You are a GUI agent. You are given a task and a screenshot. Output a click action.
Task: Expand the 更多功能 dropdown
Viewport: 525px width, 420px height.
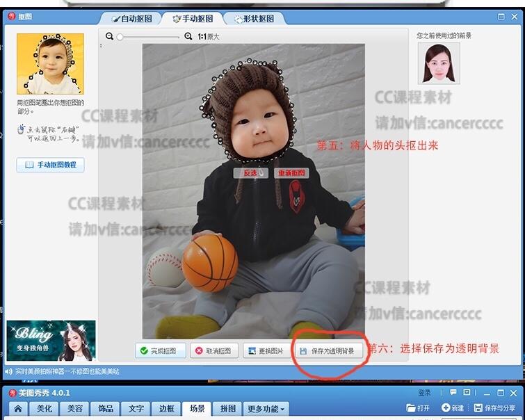click(x=266, y=409)
